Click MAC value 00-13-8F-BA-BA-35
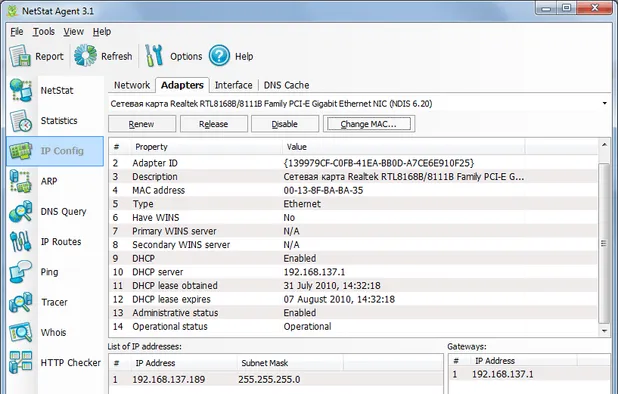Screen dimensions: 618x394 tap(323, 190)
